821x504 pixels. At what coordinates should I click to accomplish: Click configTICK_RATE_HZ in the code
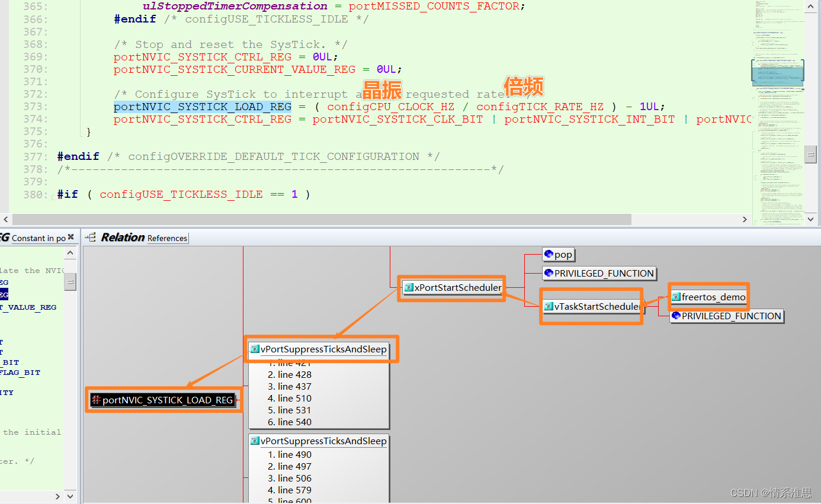click(x=540, y=107)
